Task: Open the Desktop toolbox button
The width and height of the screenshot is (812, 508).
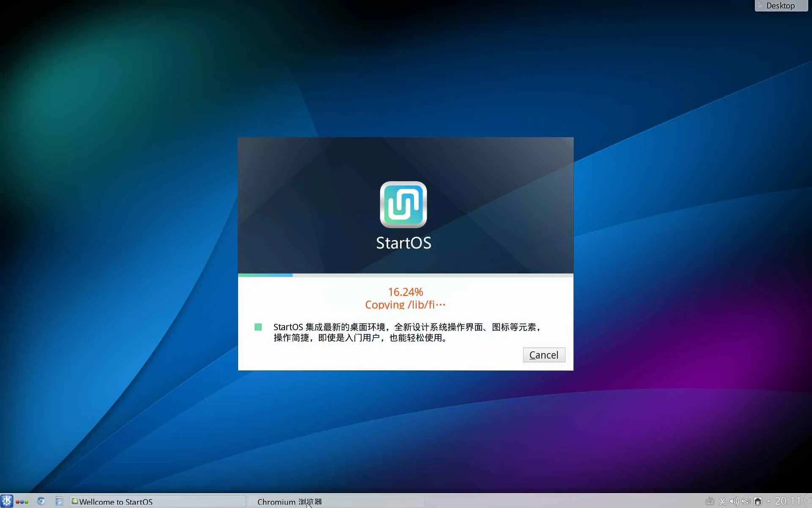Action: pos(780,6)
